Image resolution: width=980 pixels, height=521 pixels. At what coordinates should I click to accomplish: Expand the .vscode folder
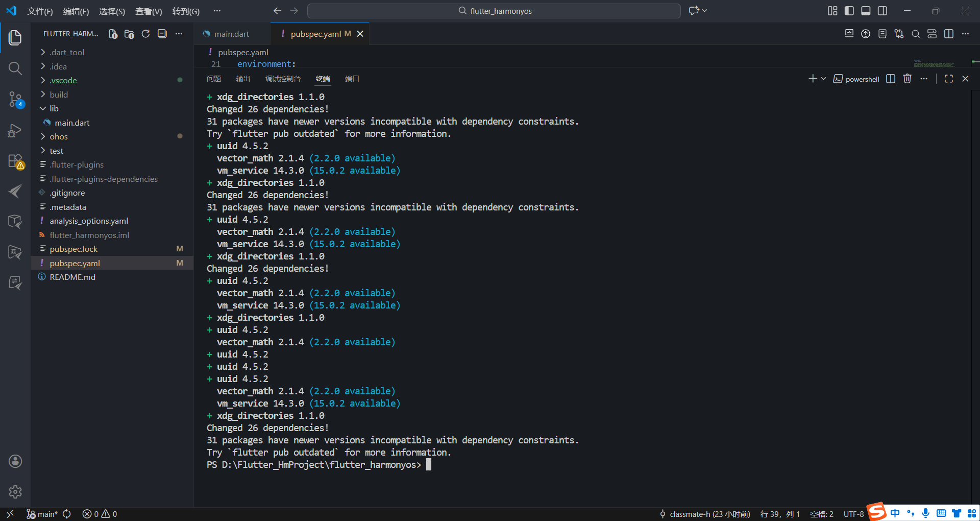(112, 80)
